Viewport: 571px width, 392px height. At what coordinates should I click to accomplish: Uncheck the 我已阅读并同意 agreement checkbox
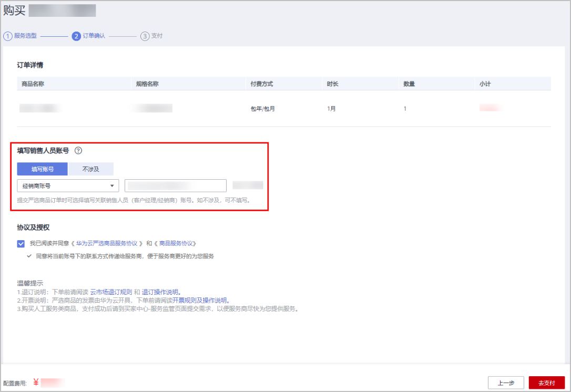click(x=21, y=244)
